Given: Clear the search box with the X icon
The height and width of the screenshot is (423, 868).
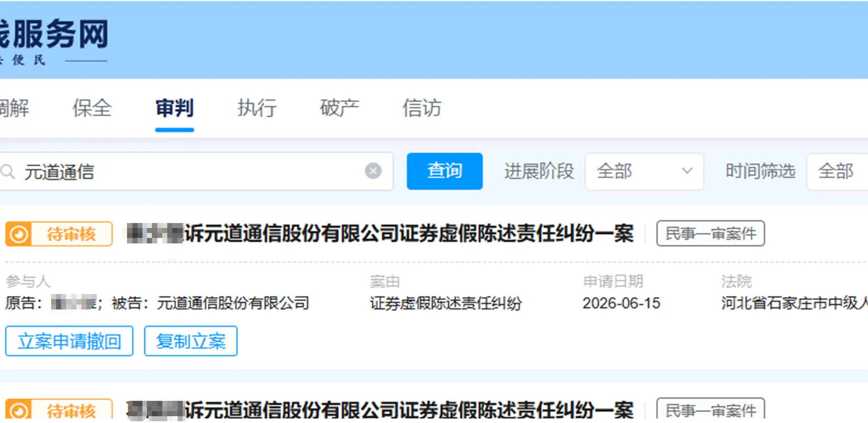Looking at the screenshot, I should [x=373, y=171].
